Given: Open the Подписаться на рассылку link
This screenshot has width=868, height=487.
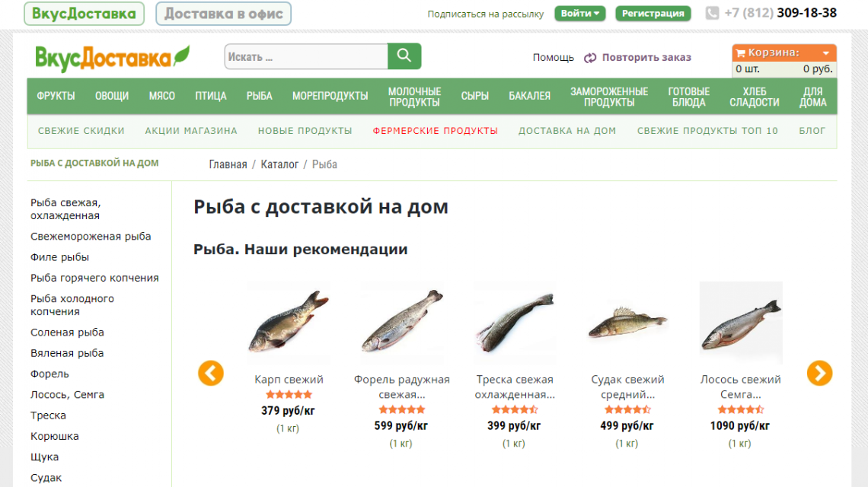Looking at the screenshot, I should click(x=486, y=14).
